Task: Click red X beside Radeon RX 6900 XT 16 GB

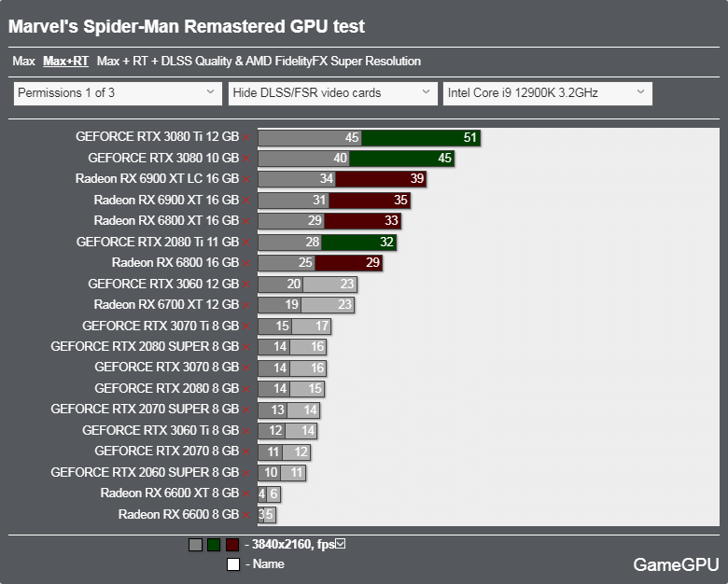Action: [246, 201]
